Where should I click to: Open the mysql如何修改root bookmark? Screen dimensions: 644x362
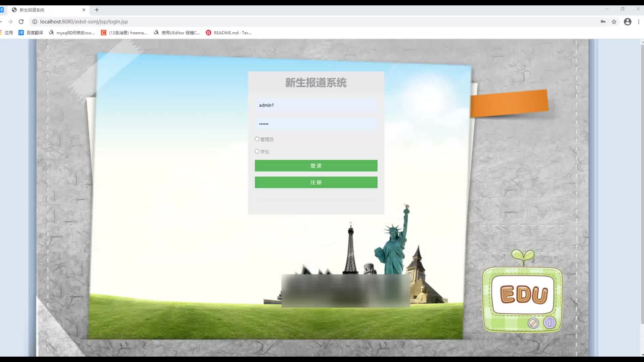click(72, 33)
